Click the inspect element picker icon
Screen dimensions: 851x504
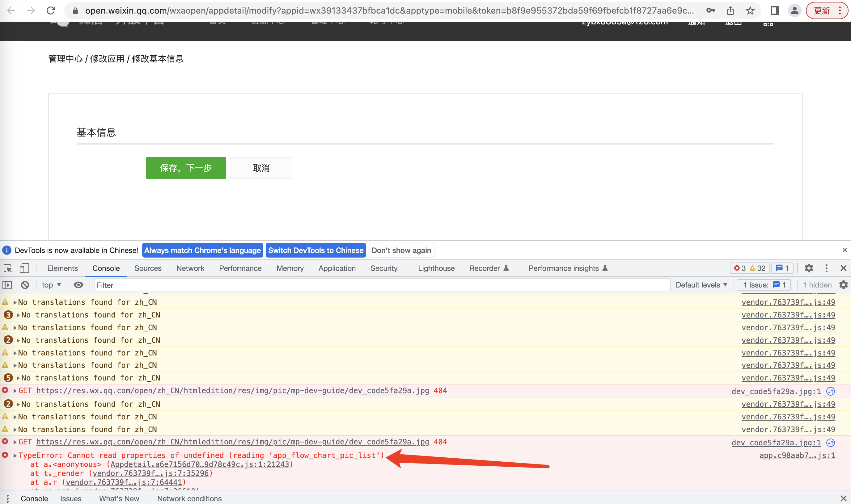click(x=8, y=268)
